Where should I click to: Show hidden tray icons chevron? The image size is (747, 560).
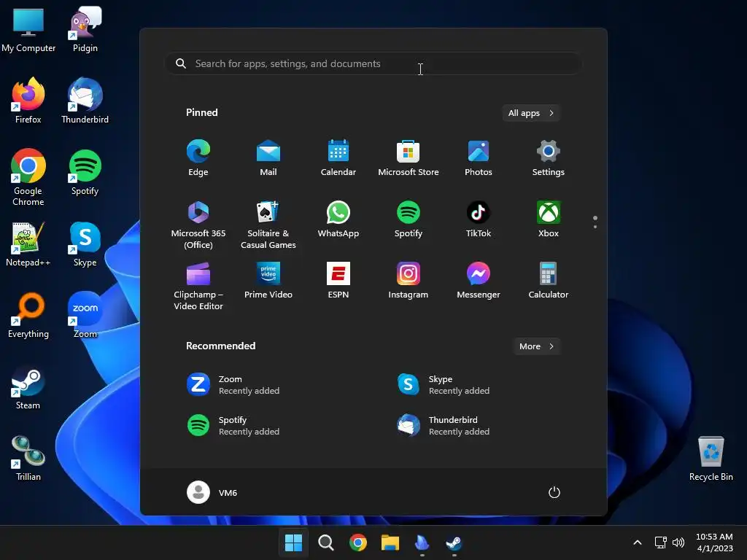tap(638, 542)
